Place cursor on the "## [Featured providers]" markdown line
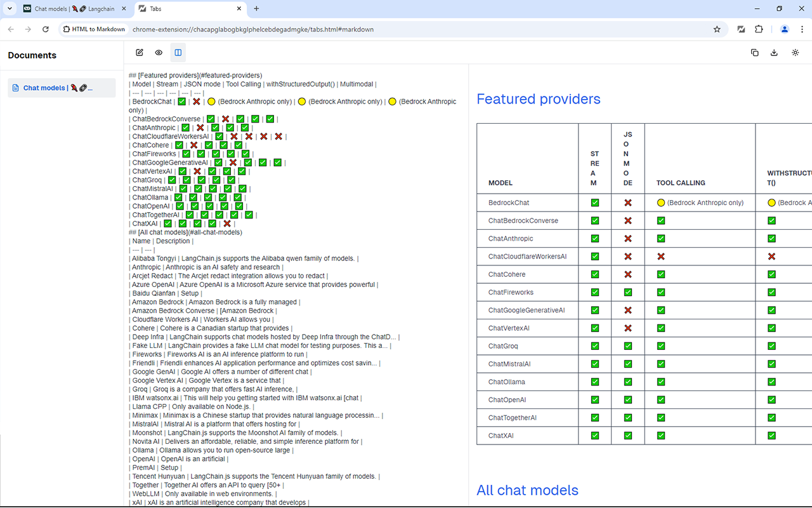 pyautogui.click(x=195, y=76)
